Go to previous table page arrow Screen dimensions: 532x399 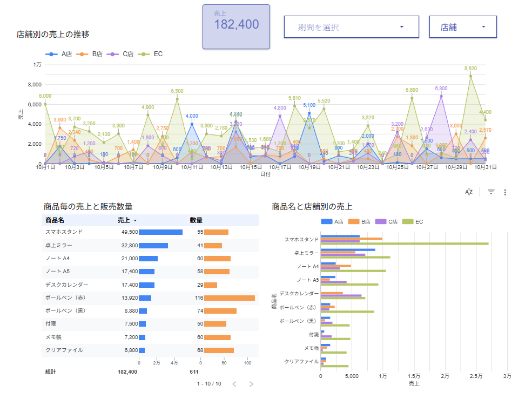pos(234,384)
